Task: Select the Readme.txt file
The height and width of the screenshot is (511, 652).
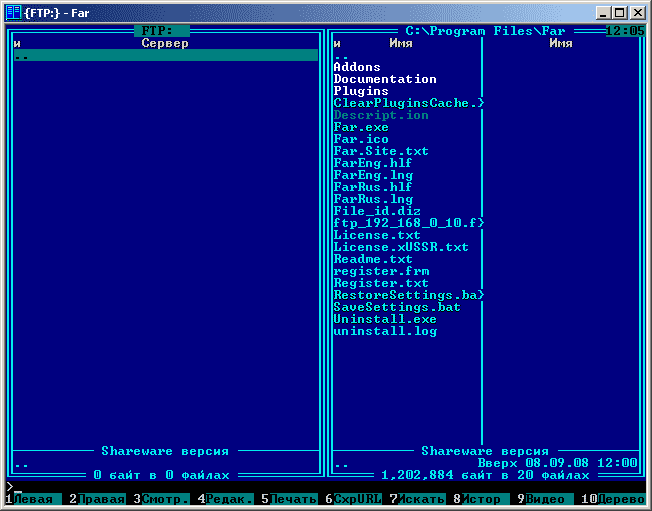Action: tap(373, 259)
